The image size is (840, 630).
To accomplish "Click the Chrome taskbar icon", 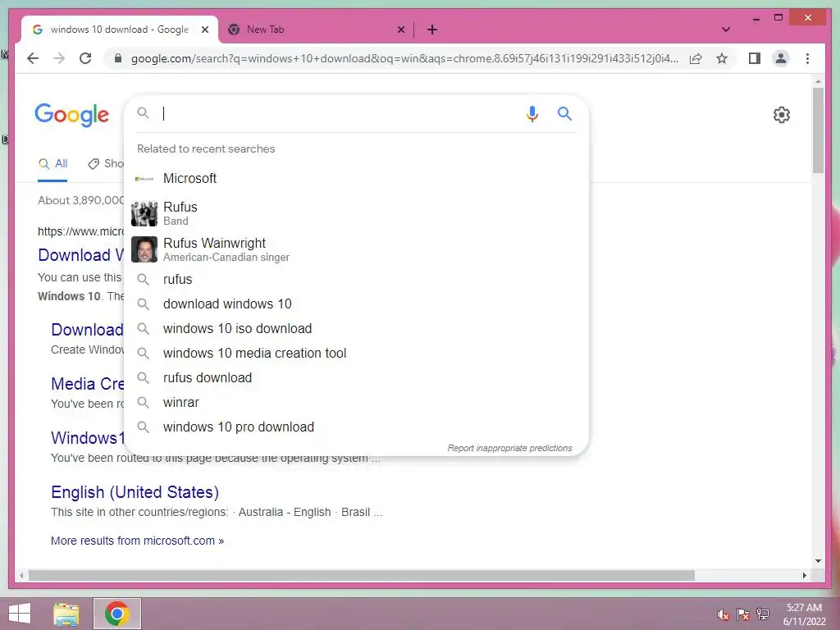I will tap(117, 614).
